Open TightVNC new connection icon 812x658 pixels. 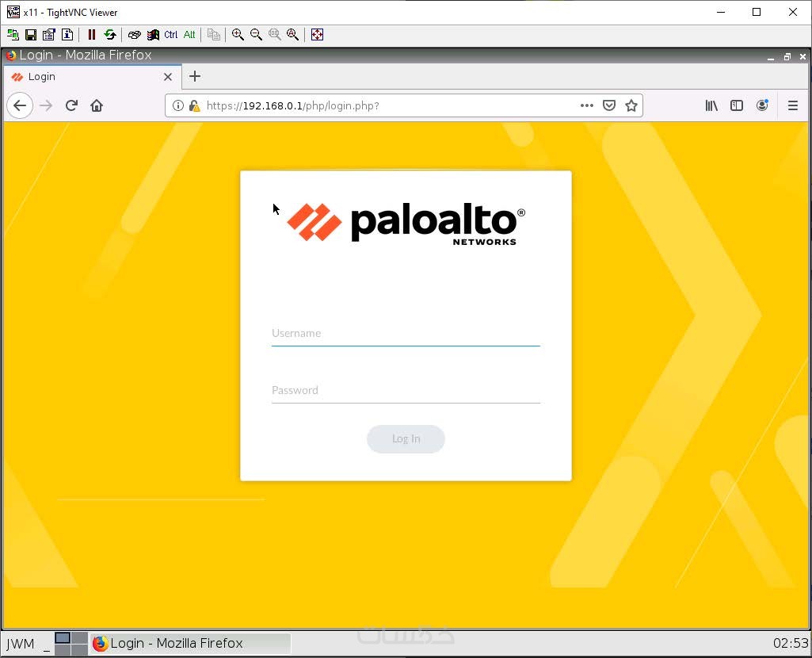(13, 35)
